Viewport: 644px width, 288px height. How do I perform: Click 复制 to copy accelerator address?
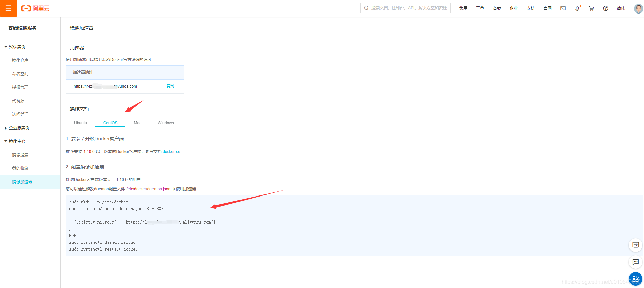(170, 86)
